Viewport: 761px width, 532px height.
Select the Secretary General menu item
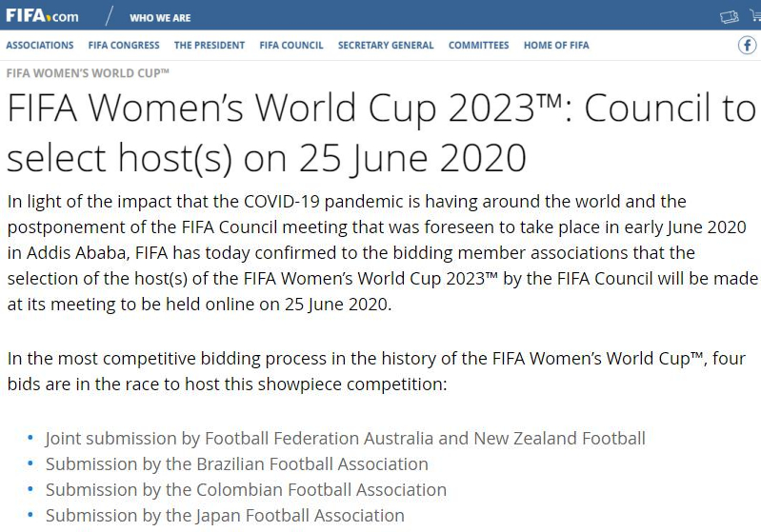click(x=386, y=45)
